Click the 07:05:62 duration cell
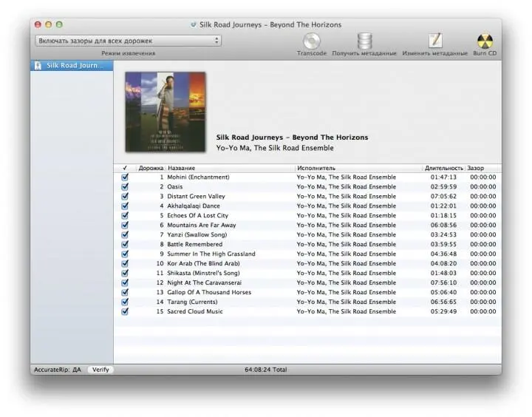This screenshot has width=532, height=417. coord(443,196)
